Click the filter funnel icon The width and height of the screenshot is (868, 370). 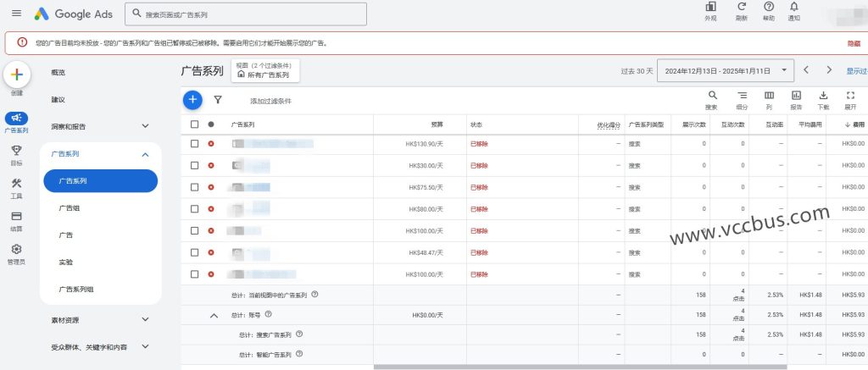218,100
